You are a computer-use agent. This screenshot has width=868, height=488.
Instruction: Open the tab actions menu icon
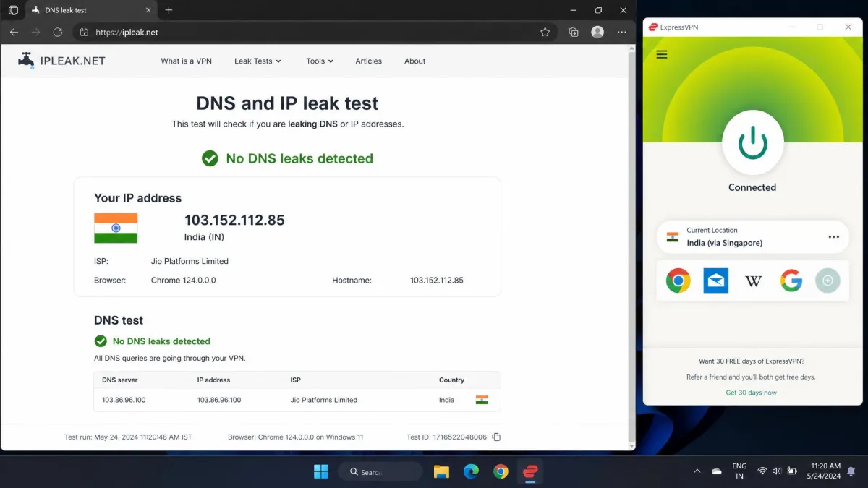tap(13, 10)
